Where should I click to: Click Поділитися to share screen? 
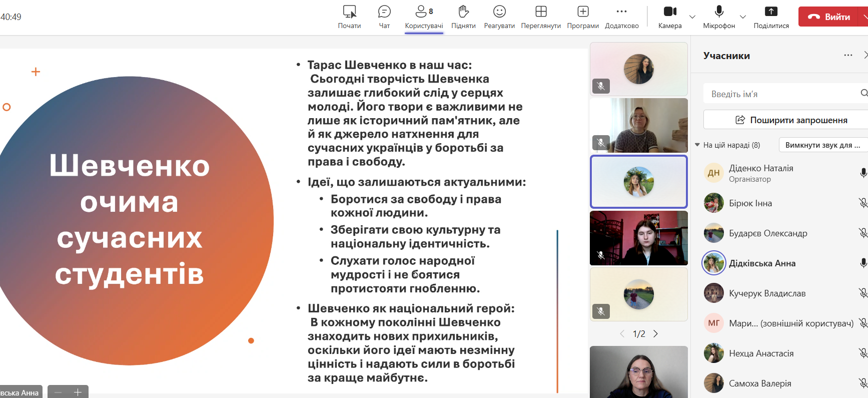pos(771,17)
